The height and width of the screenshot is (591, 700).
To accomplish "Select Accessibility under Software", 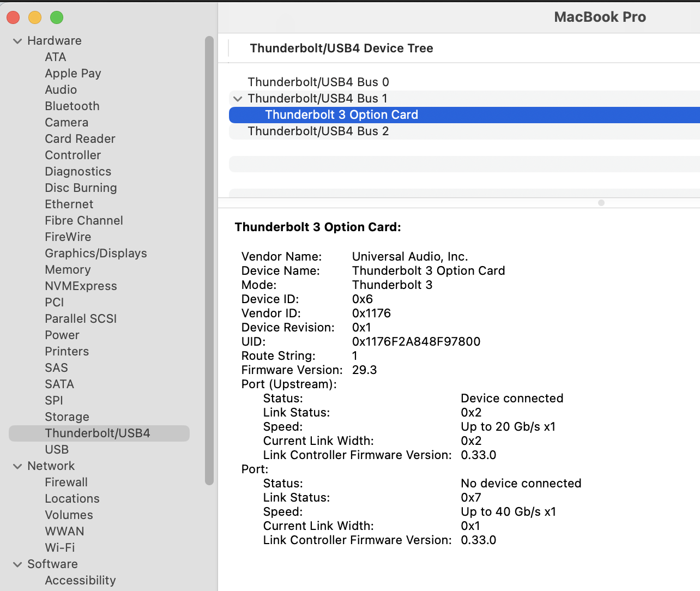I will pyautogui.click(x=81, y=581).
